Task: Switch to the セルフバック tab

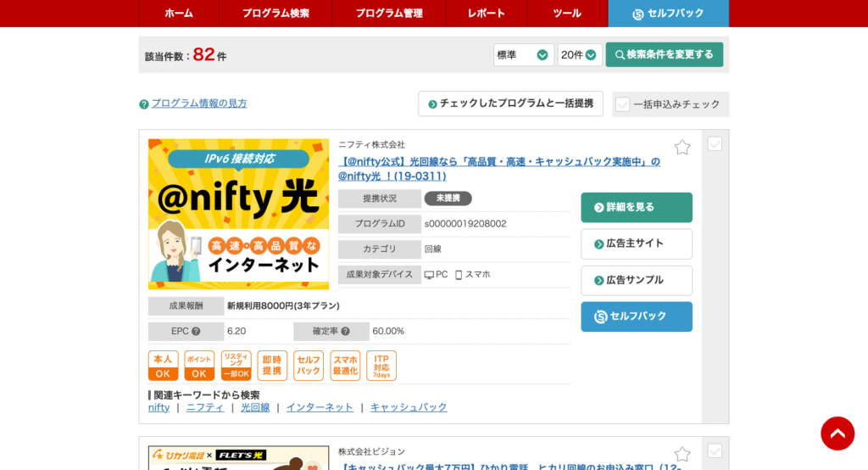Action: pyautogui.click(x=669, y=14)
